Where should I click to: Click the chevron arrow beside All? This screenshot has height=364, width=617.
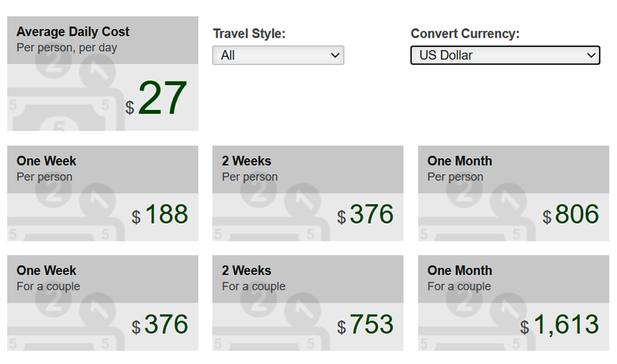pyautogui.click(x=335, y=55)
